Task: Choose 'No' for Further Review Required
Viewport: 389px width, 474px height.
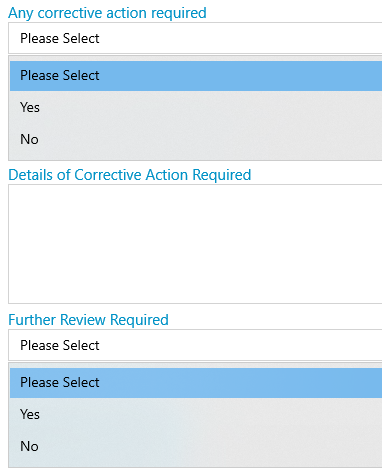Action: pos(196,446)
